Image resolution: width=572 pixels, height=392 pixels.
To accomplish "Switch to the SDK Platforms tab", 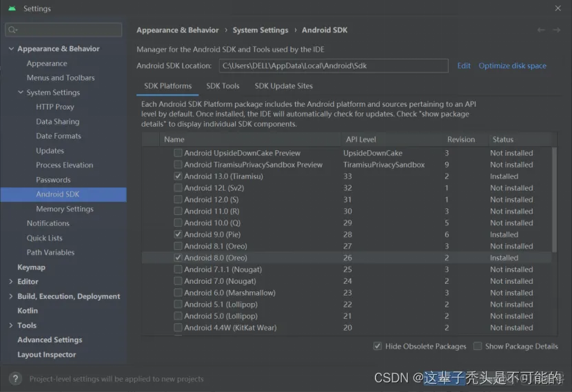I will click(x=167, y=86).
